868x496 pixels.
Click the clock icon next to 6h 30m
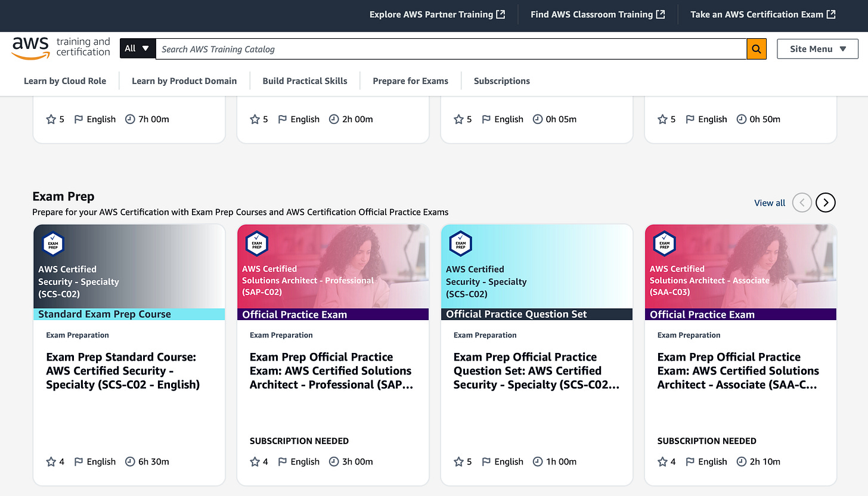[x=130, y=461]
